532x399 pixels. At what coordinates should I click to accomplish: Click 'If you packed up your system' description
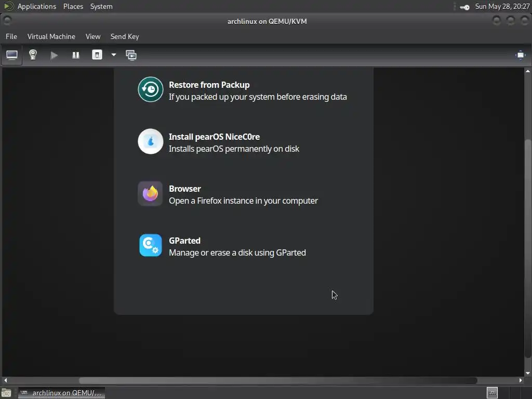[258, 97]
